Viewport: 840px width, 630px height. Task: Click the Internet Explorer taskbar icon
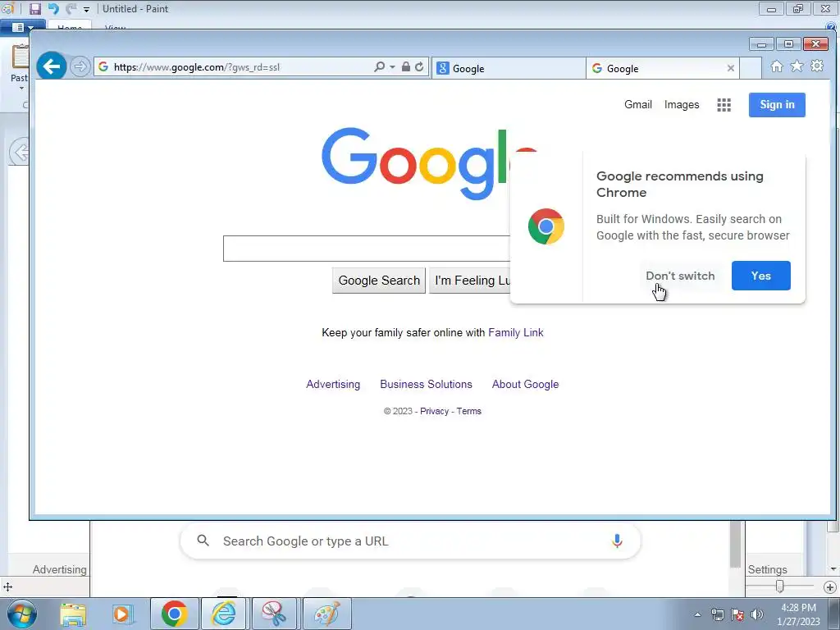tap(224, 614)
